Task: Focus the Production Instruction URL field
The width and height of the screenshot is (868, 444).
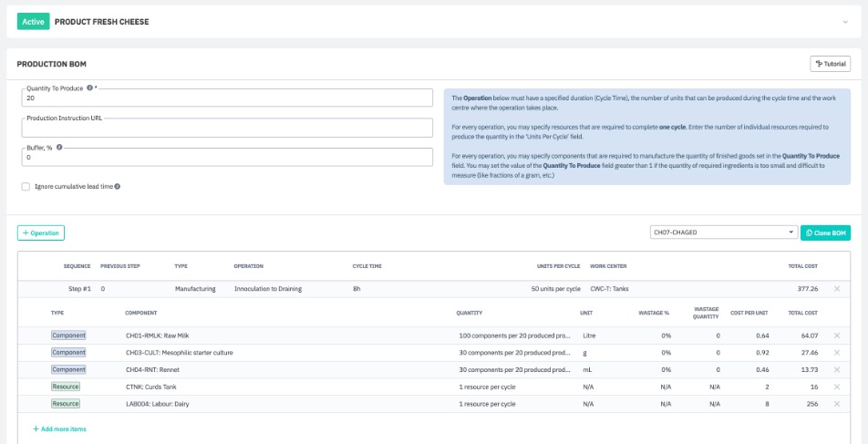Action: point(226,129)
